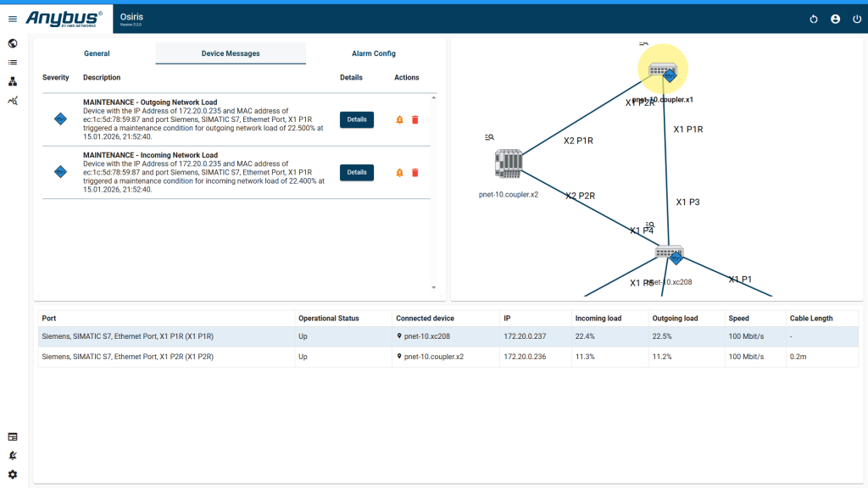Click Severity column header in messages
868x488 pixels.
[55, 77]
